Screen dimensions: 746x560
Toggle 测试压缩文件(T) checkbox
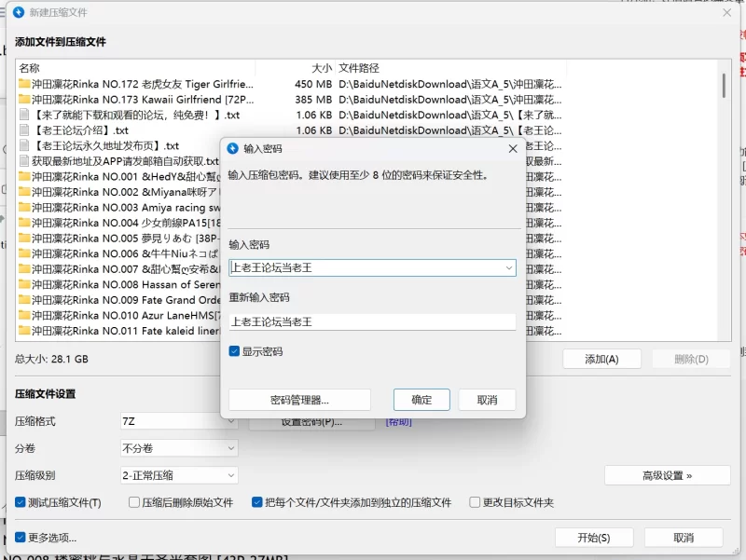tap(20, 502)
